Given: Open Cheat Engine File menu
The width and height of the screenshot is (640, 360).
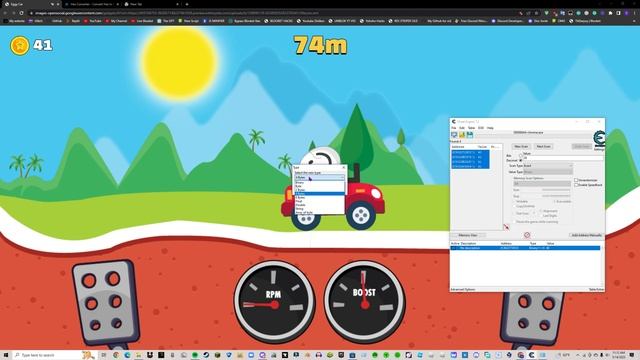Looking at the screenshot, I should click(x=453, y=128).
